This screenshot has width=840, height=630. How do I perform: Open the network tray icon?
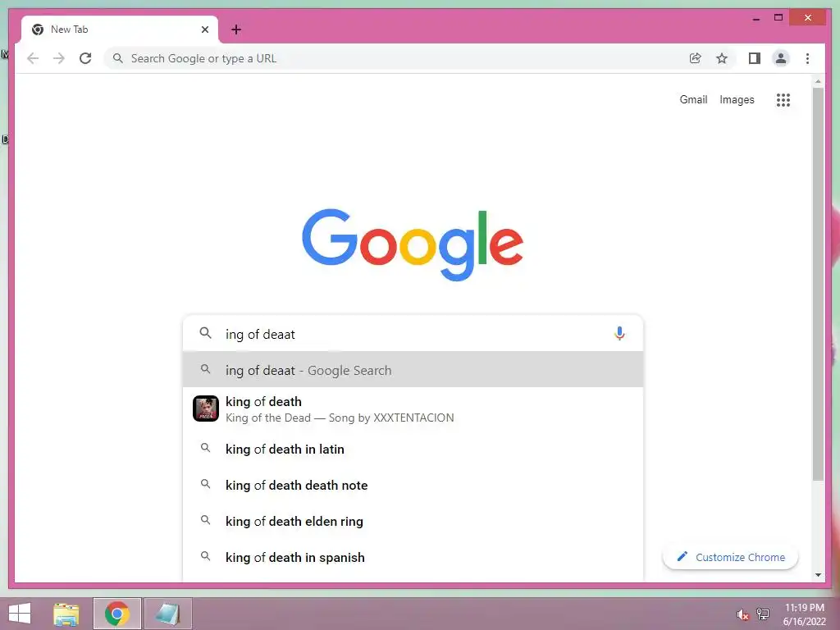coord(763,614)
